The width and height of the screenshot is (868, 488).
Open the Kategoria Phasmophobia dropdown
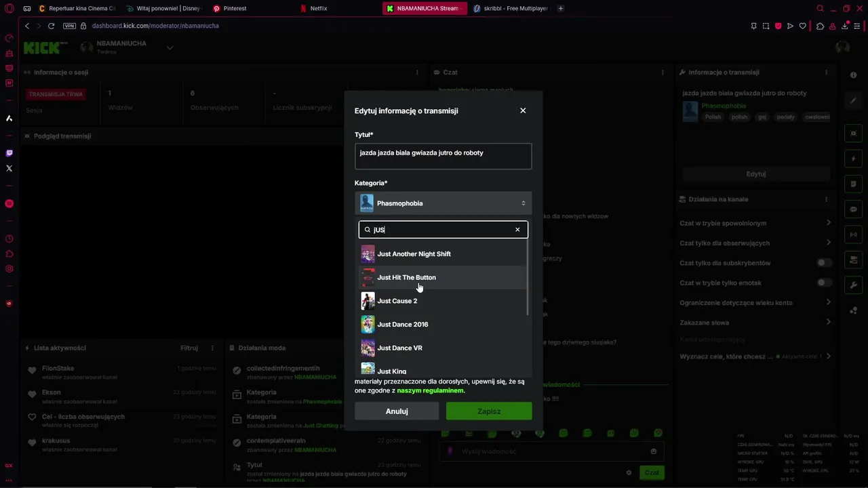coord(443,203)
